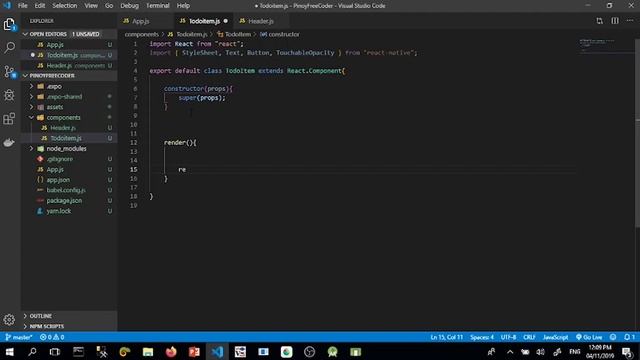This screenshot has width=640, height=360.
Task: Open File Explorer from the taskbar
Action: (148, 352)
